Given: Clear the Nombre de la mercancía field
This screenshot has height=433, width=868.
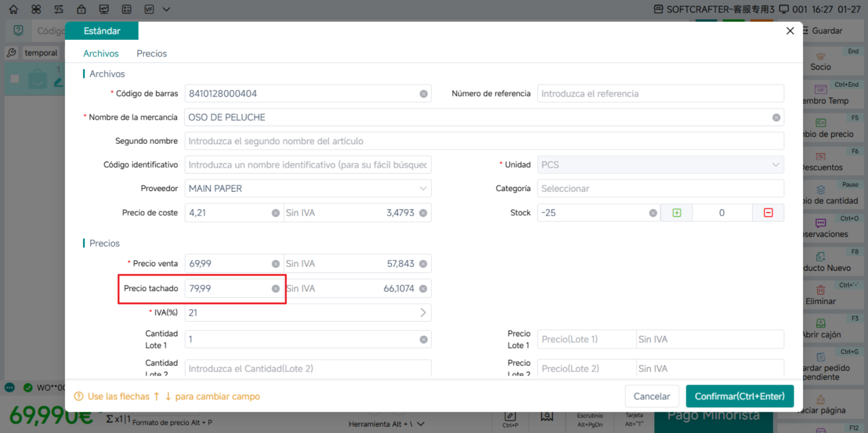Looking at the screenshot, I should 776,117.
